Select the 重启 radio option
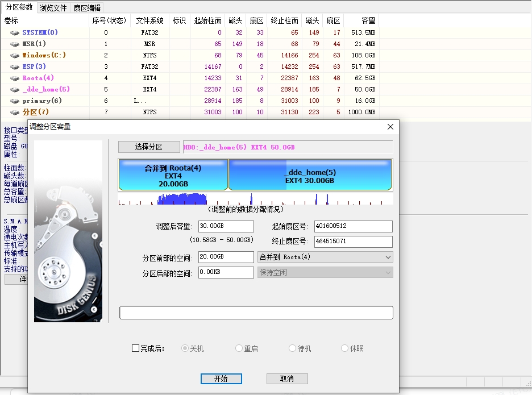The width and height of the screenshot is (532, 395). [239, 348]
